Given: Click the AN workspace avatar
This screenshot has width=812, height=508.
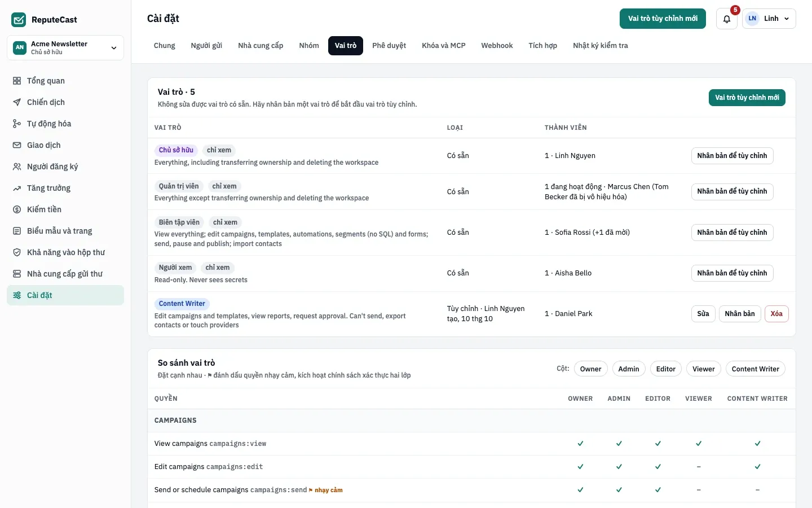Looking at the screenshot, I should (x=20, y=47).
